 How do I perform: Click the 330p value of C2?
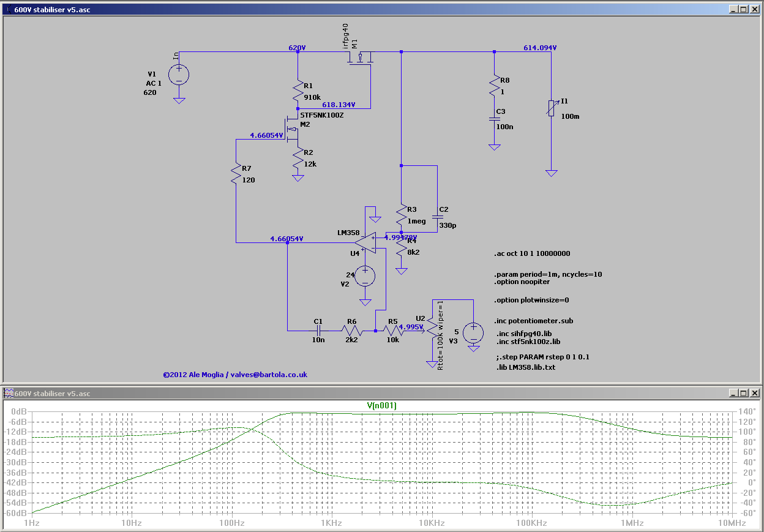click(x=448, y=225)
